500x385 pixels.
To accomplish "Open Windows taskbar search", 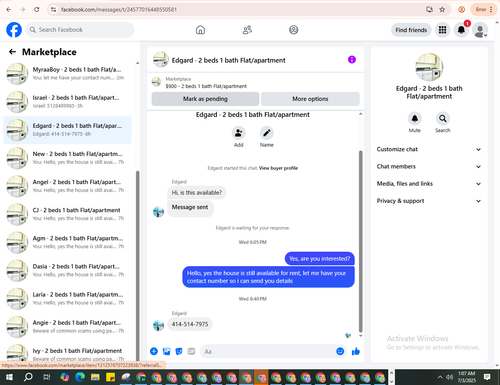I will pyautogui.click(x=28, y=377).
